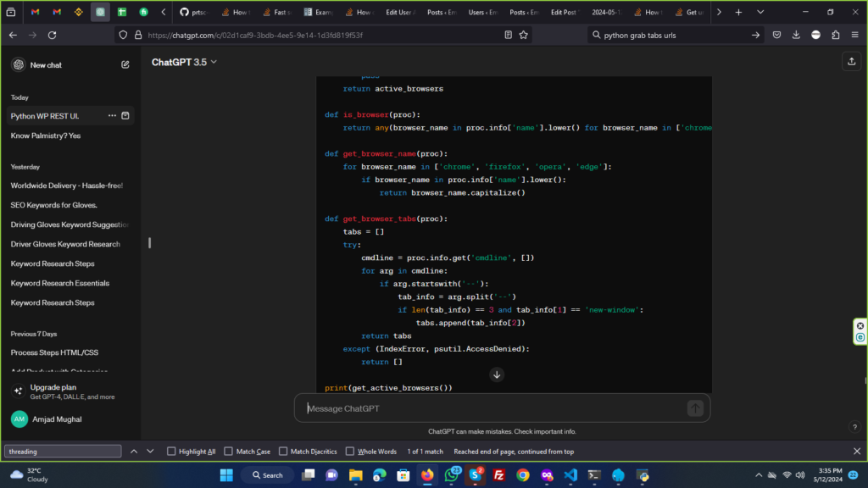Open options for Python WP REST chat

click(x=112, y=116)
